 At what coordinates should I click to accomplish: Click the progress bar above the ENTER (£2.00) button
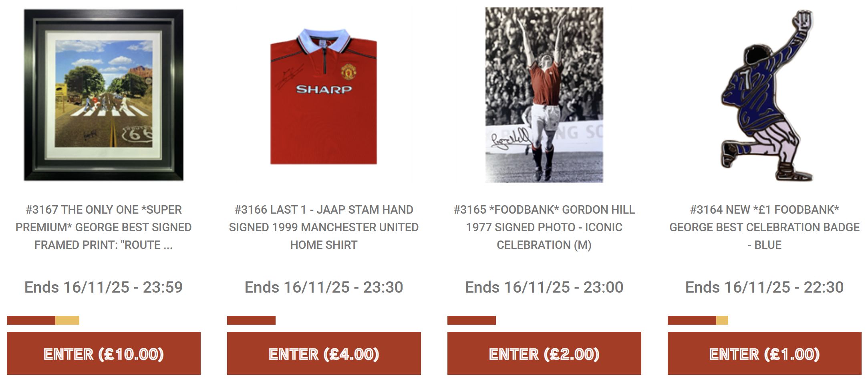(x=471, y=320)
